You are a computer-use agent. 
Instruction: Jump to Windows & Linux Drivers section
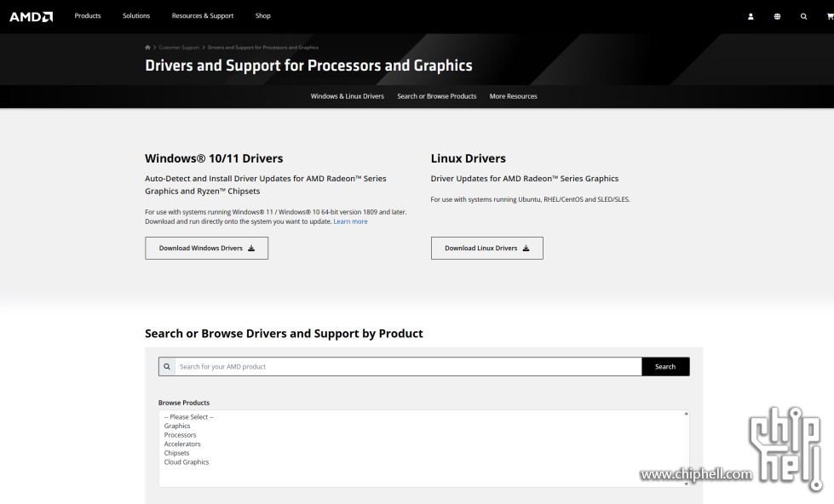(x=348, y=96)
